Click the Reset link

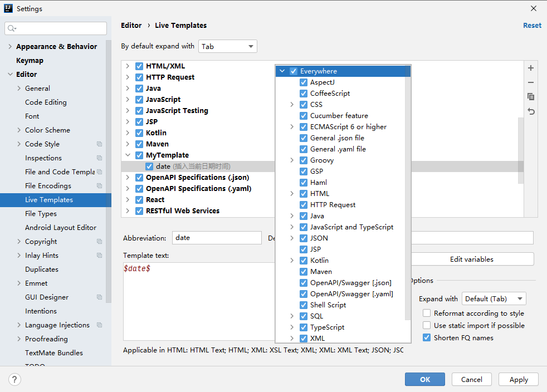coord(532,26)
